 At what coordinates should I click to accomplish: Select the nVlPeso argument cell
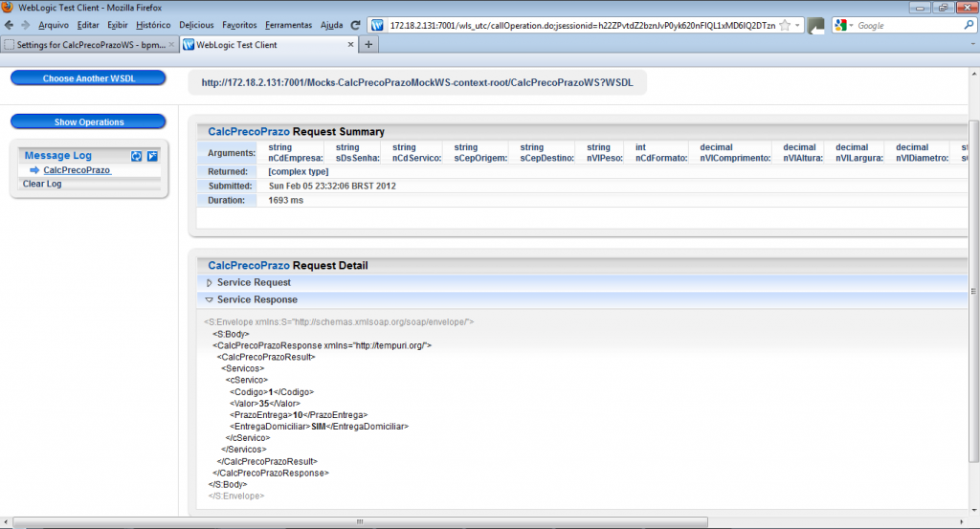(x=605, y=152)
